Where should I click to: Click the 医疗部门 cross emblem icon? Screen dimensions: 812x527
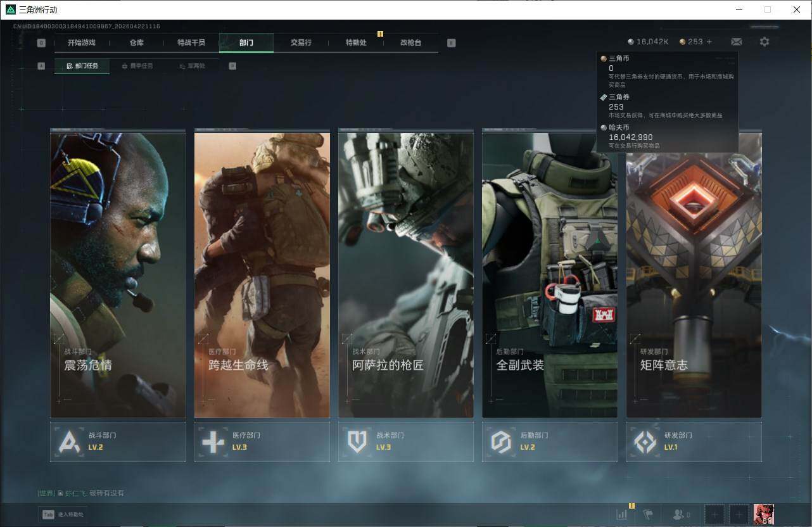tap(213, 441)
